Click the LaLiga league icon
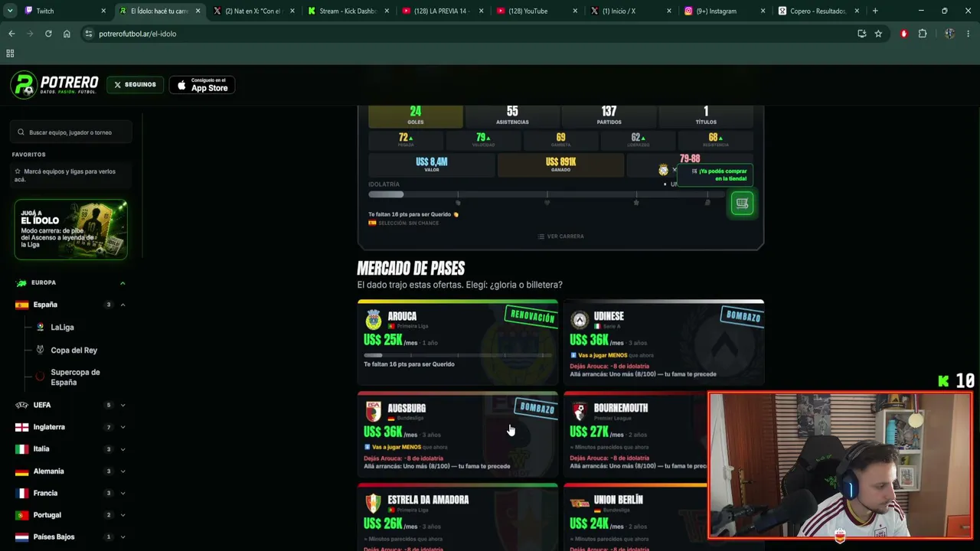Image resolution: width=980 pixels, height=551 pixels. click(40, 327)
